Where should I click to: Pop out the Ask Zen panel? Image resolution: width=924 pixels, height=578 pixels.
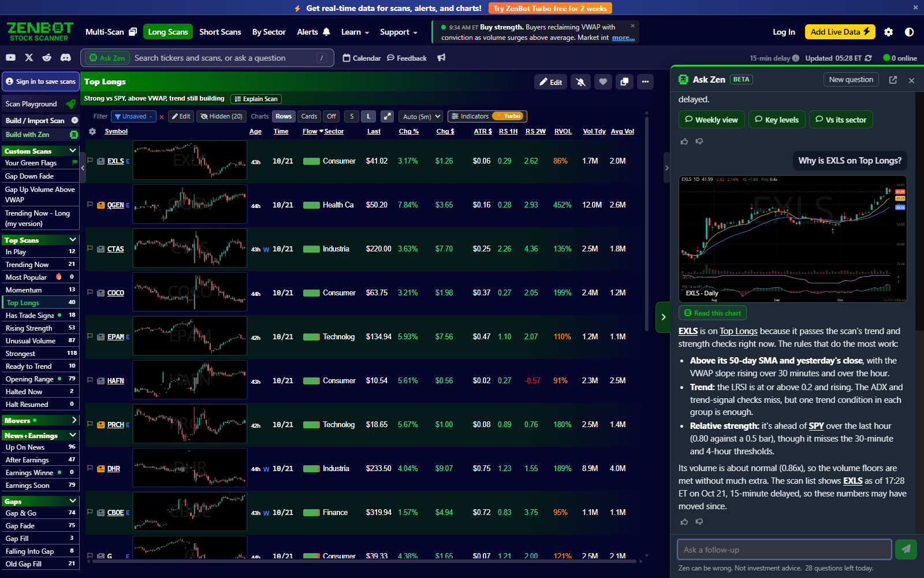[x=893, y=80]
